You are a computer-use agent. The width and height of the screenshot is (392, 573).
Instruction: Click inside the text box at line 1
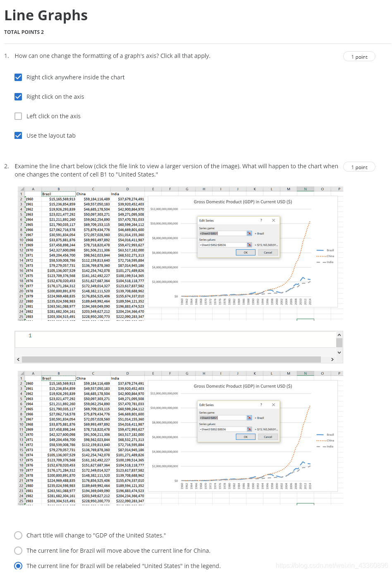click(175, 336)
